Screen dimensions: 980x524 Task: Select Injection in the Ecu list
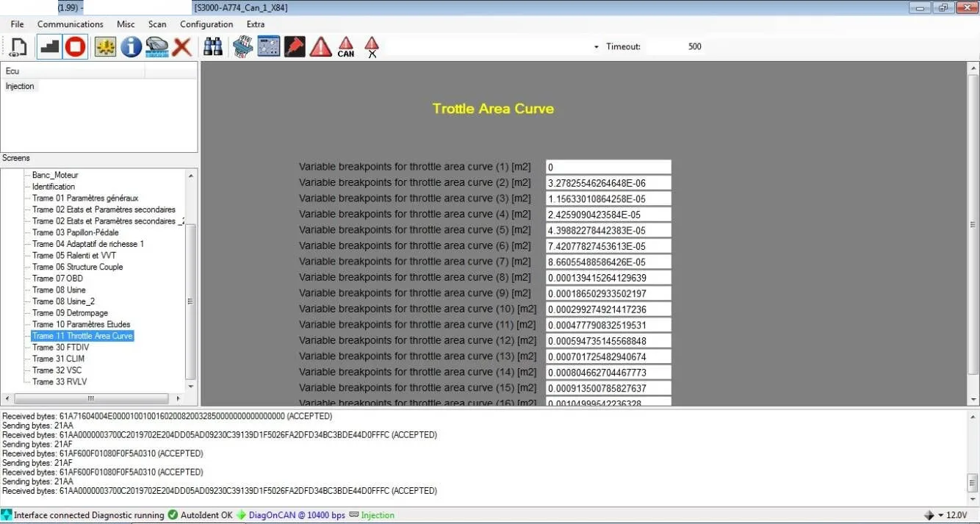20,86
